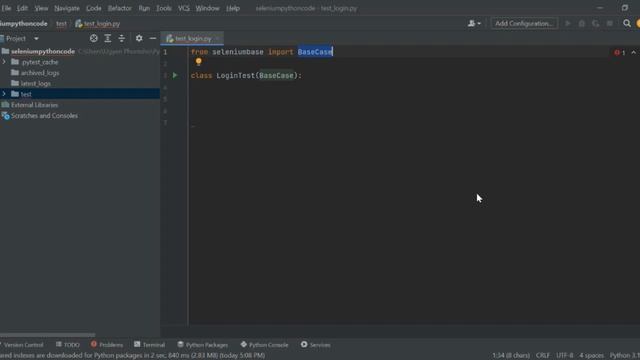The image size is (640, 360).
Task: Close the test_login.py editor tab
Action: [x=218, y=39]
